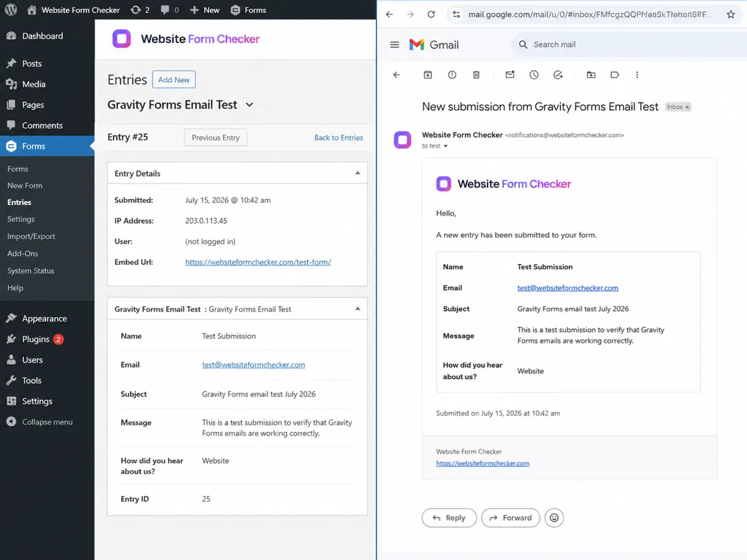Open Website Form Checker site home link
Viewport: 747px width, 560px height.
74,10
